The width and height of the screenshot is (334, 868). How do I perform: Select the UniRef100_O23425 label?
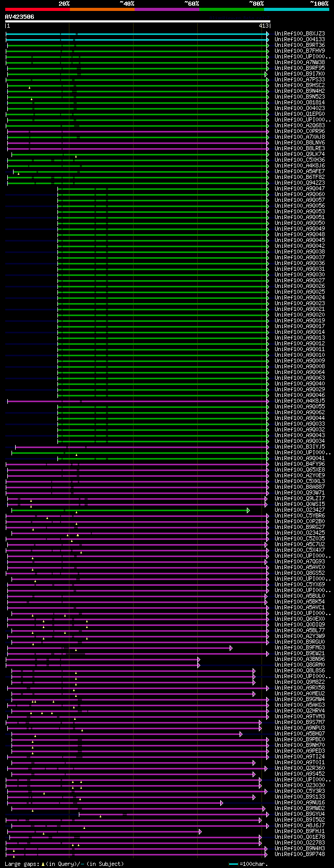point(300,533)
